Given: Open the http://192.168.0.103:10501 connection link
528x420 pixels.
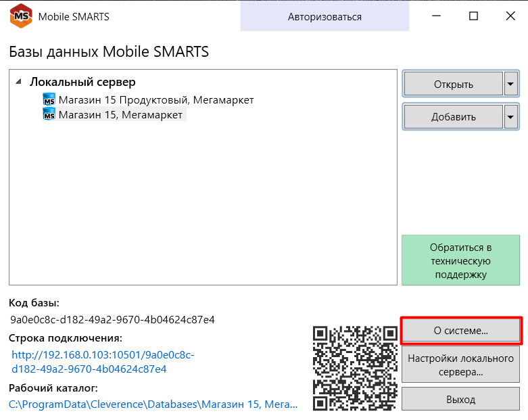Looking at the screenshot, I should [x=103, y=362].
